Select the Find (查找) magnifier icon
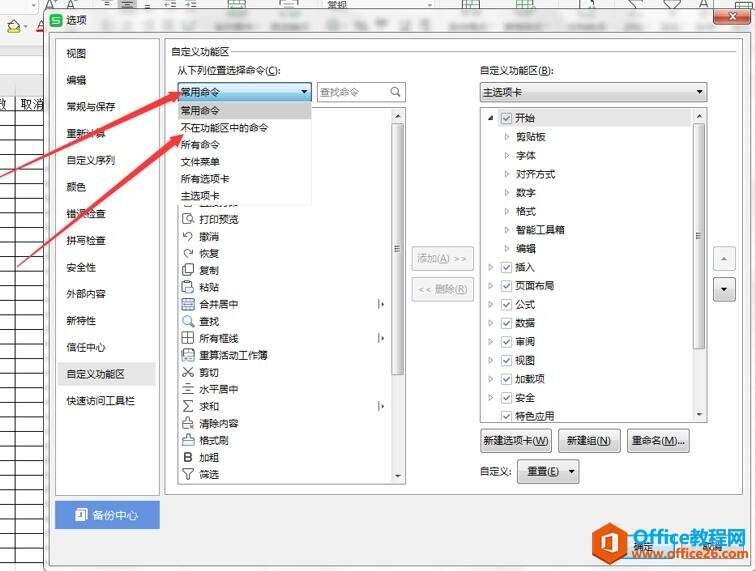 pyautogui.click(x=188, y=321)
